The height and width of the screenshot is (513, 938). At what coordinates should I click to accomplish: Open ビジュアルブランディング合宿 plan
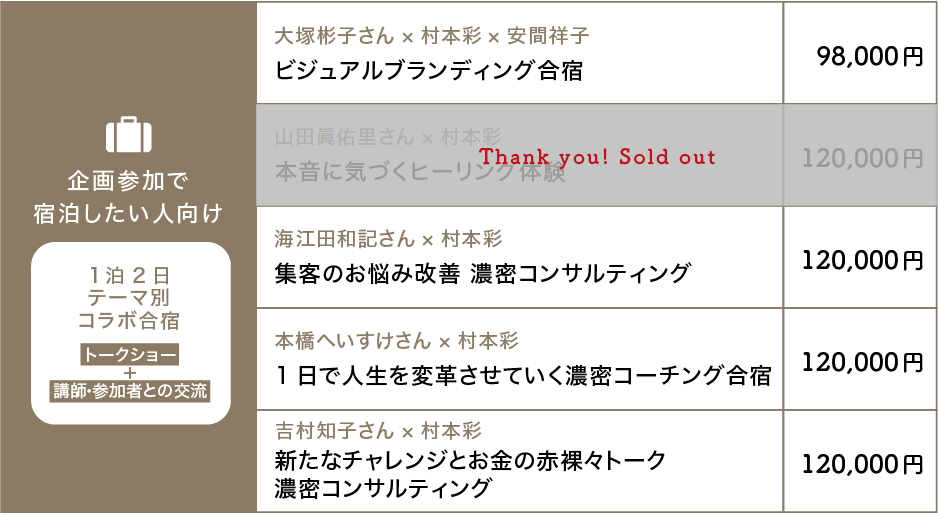coord(428,71)
